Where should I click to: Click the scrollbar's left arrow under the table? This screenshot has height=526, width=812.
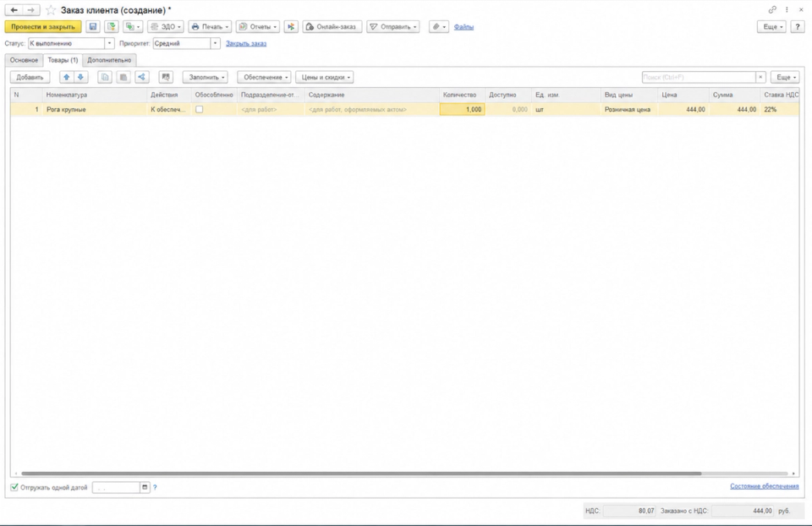(x=16, y=474)
